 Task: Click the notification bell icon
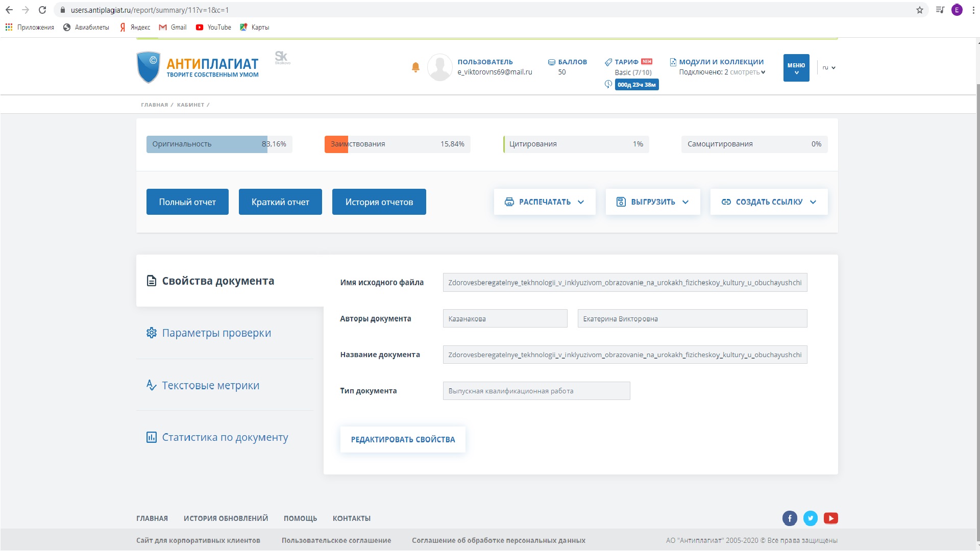coord(415,67)
